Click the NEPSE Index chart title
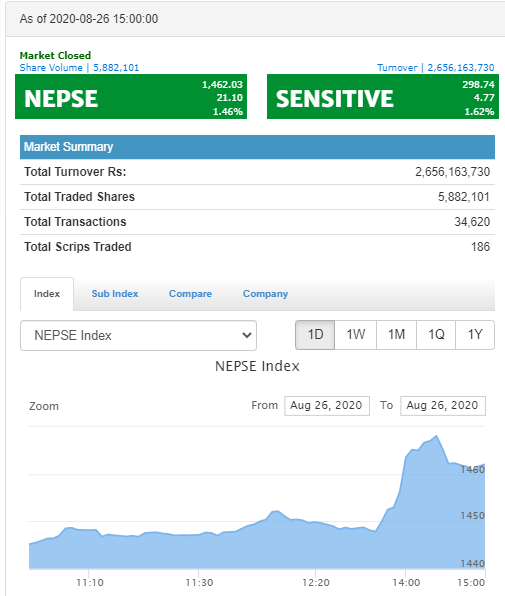505x596 pixels. (257, 366)
